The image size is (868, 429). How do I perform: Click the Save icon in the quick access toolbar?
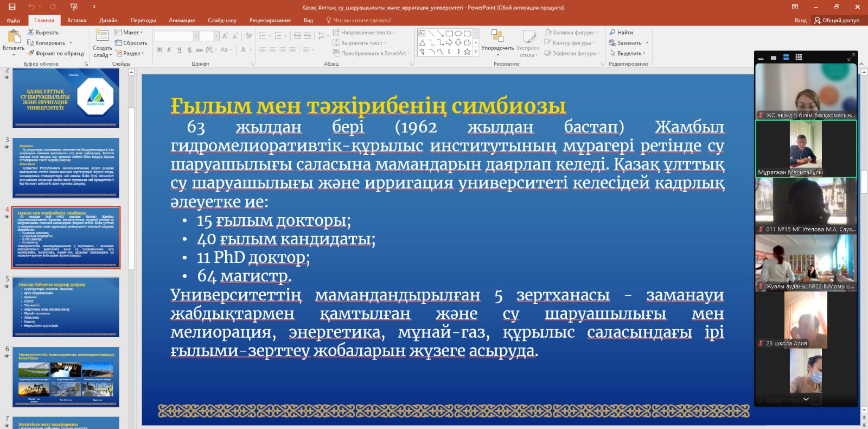[x=12, y=7]
